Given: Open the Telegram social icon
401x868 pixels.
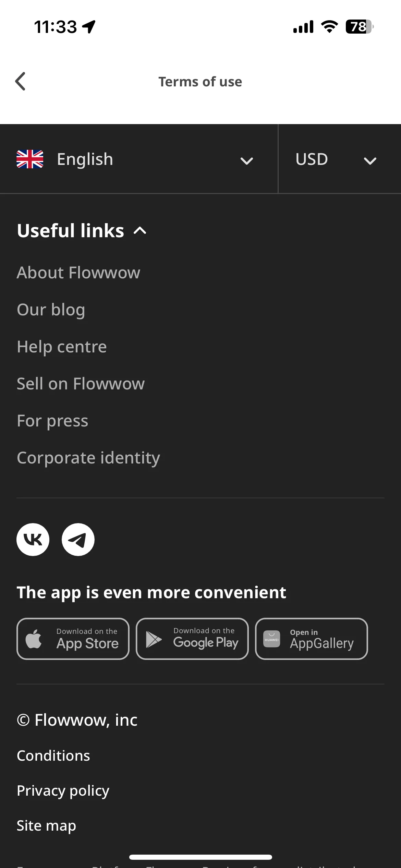Looking at the screenshot, I should [x=78, y=540].
